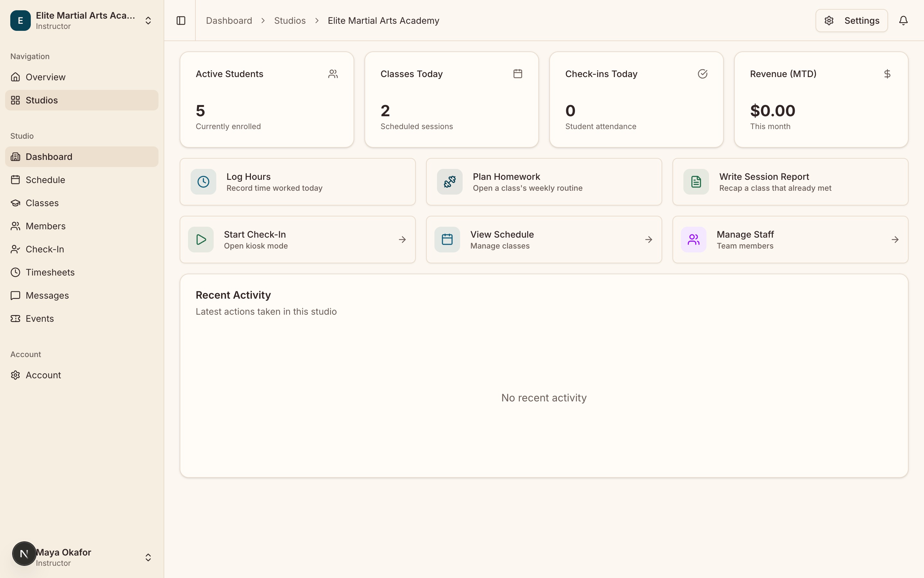
Task: Click the Plan Homework dumbbell icon
Action: (450, 181)
